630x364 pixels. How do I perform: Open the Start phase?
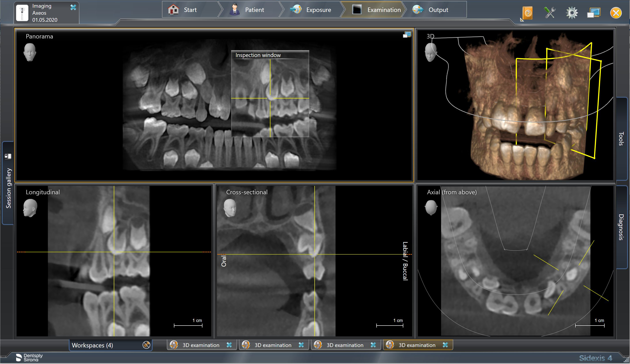click(x=190, y=10)
